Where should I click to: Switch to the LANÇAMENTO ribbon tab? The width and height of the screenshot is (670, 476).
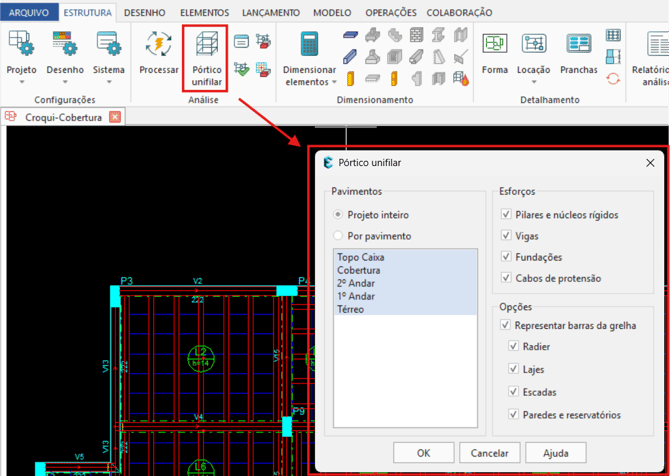pyautogui.click(x=271, y=13)
